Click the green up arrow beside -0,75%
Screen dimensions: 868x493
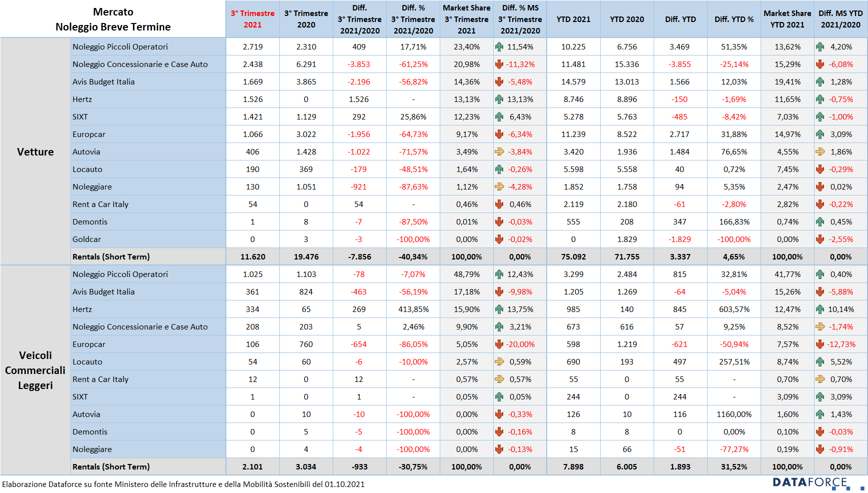coord(820,99)
